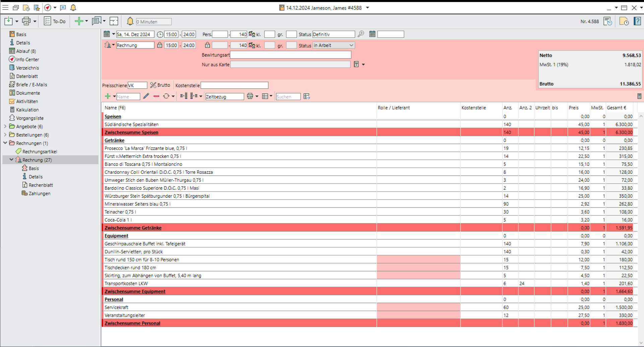644x347 pixels.
Task: Click the pencil edit icon in the items toolbar
Action: (146, 96)
